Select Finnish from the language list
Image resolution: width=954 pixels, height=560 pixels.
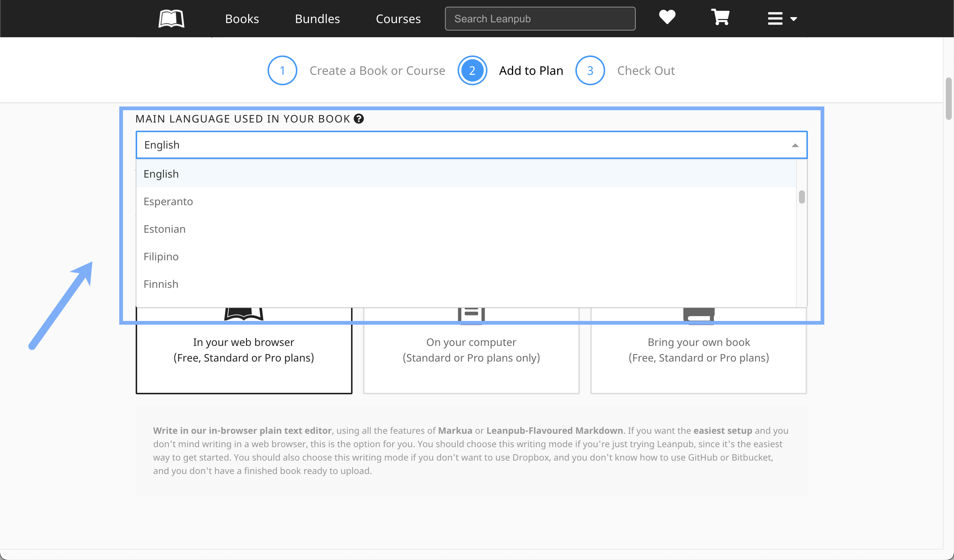point(161,284)
